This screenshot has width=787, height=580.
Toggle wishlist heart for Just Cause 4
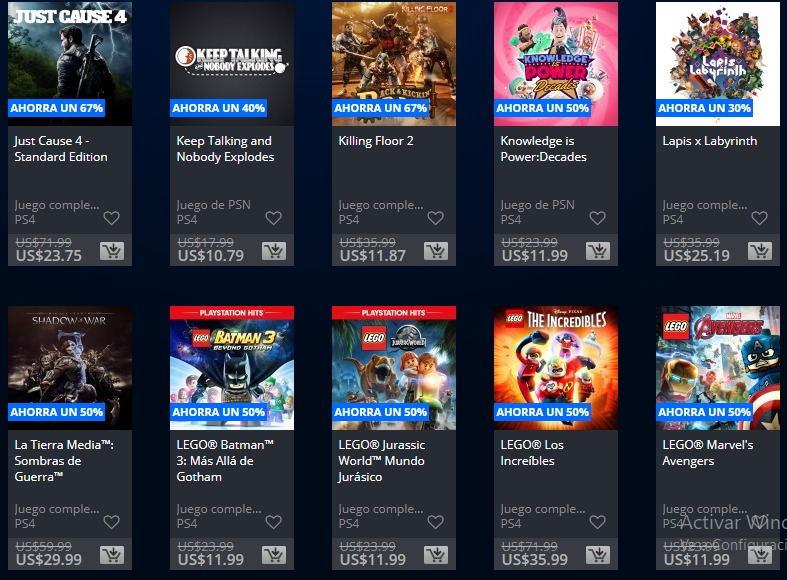(x=111, y=218)
